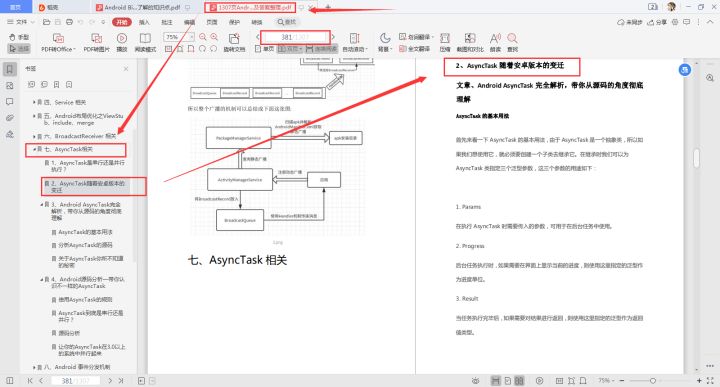
Task: Click the zoom out magnifier icon
Action: pyautogui.click(x=202, y=37)
